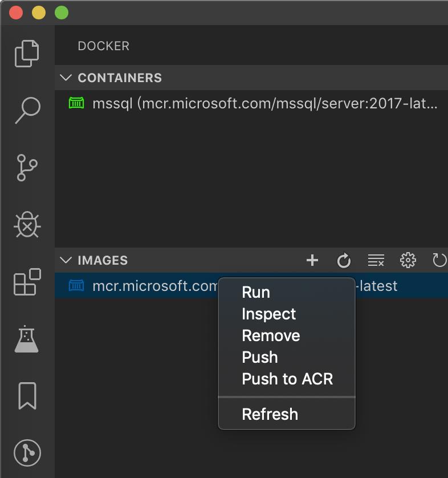This screenshot has height=478, width=448.
Task: Choose Push from the context menu
Action: 287,357
